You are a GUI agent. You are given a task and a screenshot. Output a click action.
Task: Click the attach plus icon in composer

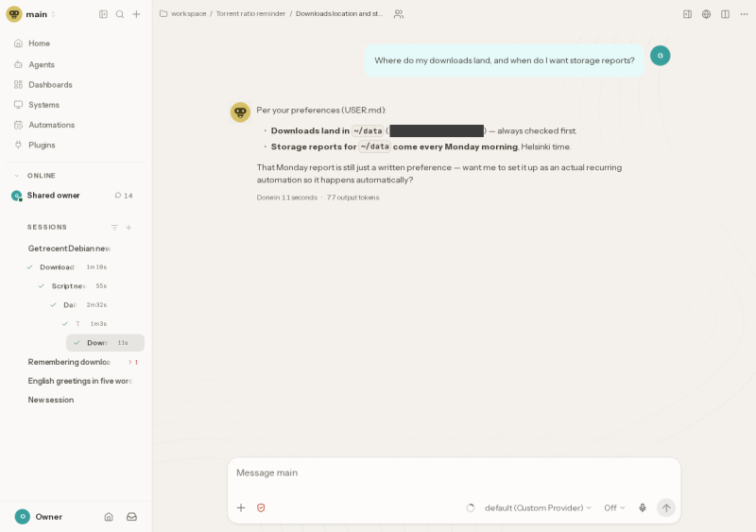click(241, 507)
